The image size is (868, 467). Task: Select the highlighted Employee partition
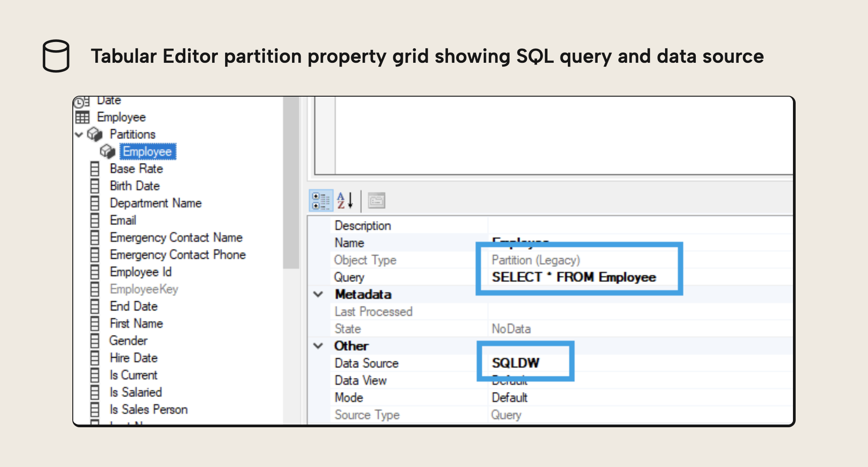pyautogui.click(x=147, y=151)
